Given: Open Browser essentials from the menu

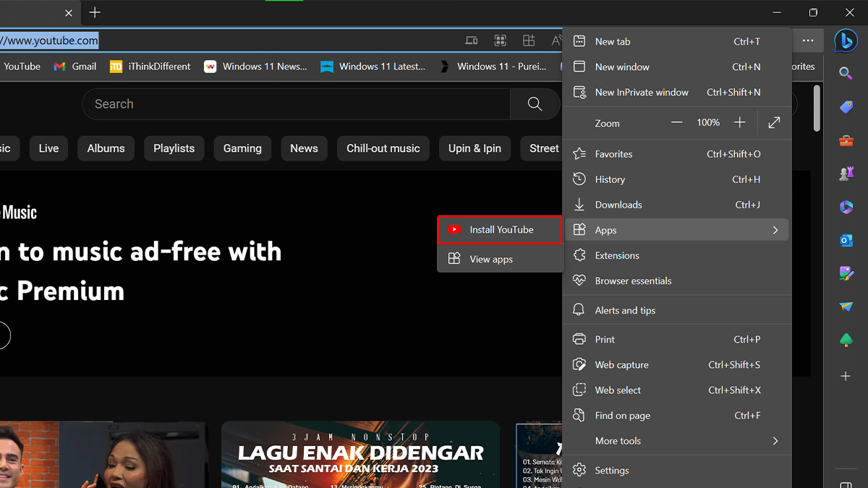Looking at the screenshot, I should tap(633, 281).
